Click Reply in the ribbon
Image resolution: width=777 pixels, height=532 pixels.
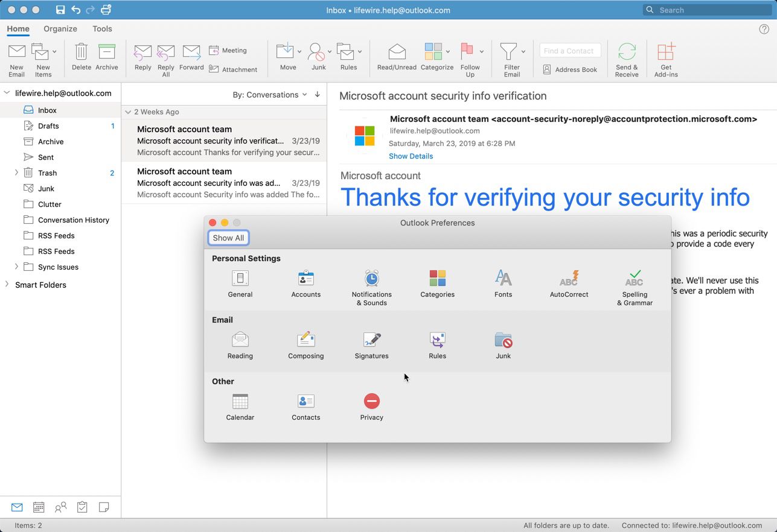tap(143, 57)
